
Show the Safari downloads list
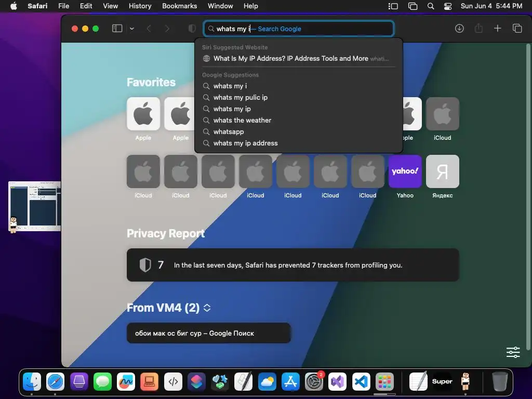click(x=459, y=29)
